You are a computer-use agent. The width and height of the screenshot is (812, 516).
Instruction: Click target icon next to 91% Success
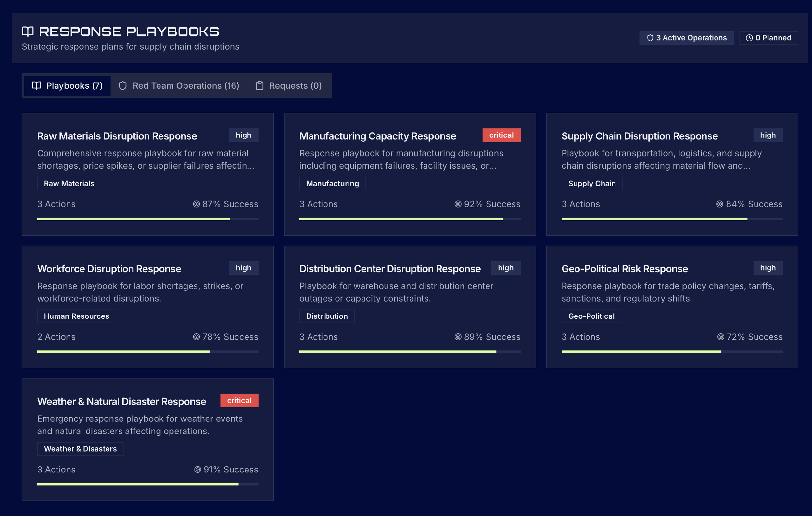coord(197,470)
